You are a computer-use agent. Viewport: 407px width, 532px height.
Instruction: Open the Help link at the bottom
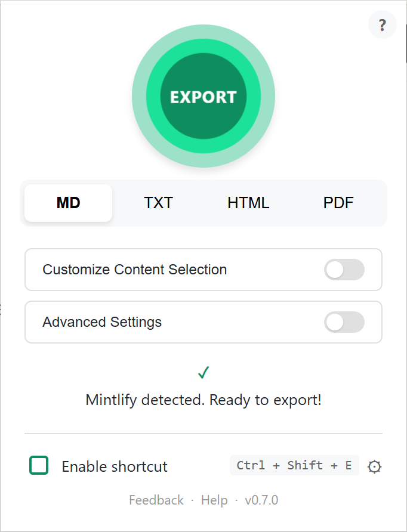coord(214,500)
